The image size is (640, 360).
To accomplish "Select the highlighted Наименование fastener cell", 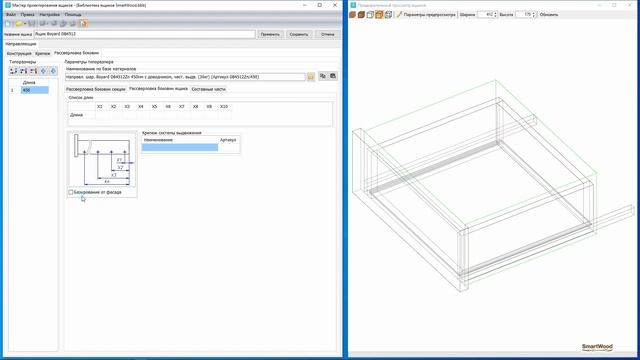I will click(x=180, y=147).
